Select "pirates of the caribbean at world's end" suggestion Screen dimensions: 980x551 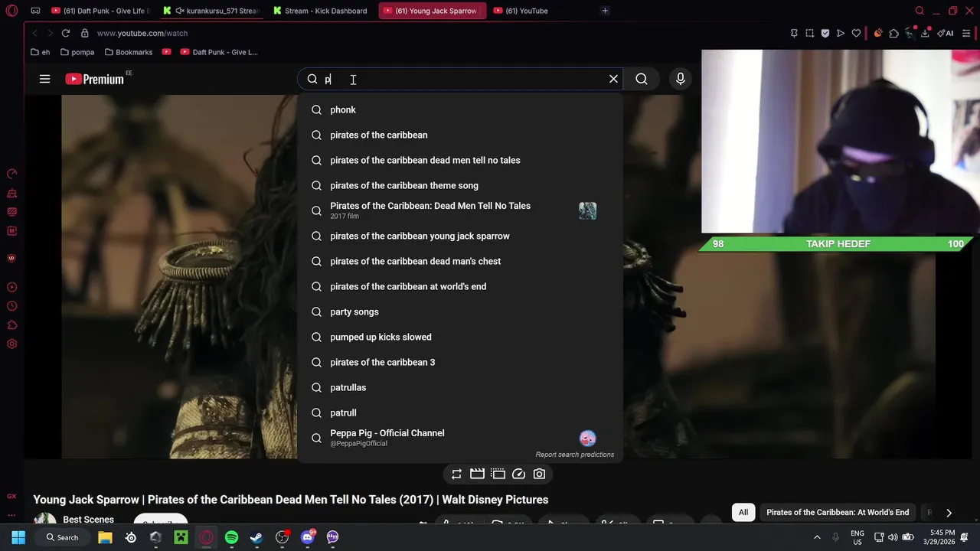click(x=459, y=286)
